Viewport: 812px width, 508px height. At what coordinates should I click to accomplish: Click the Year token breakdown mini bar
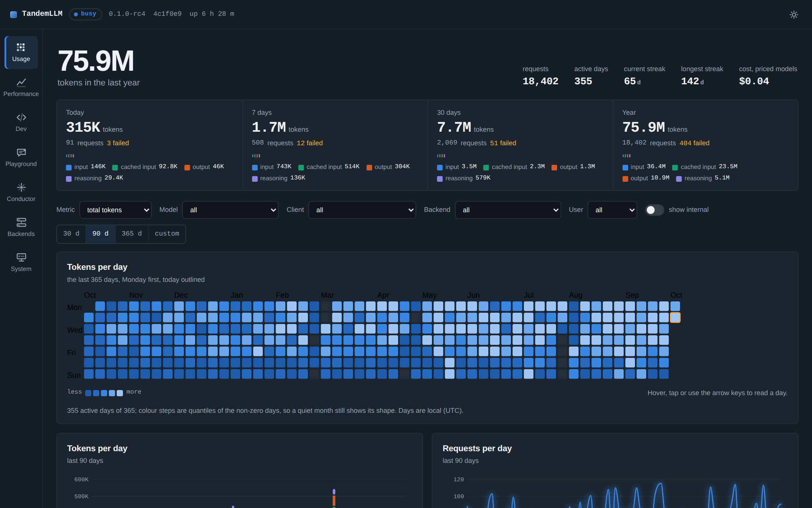click(626, 156)
